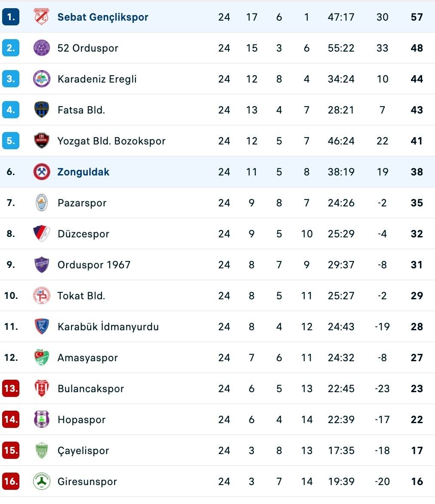The height and width of the screenshot is (504, 435).
Task: Click the Zonguldak crossed-hammers crest
Action: click(x=42, y=172)
